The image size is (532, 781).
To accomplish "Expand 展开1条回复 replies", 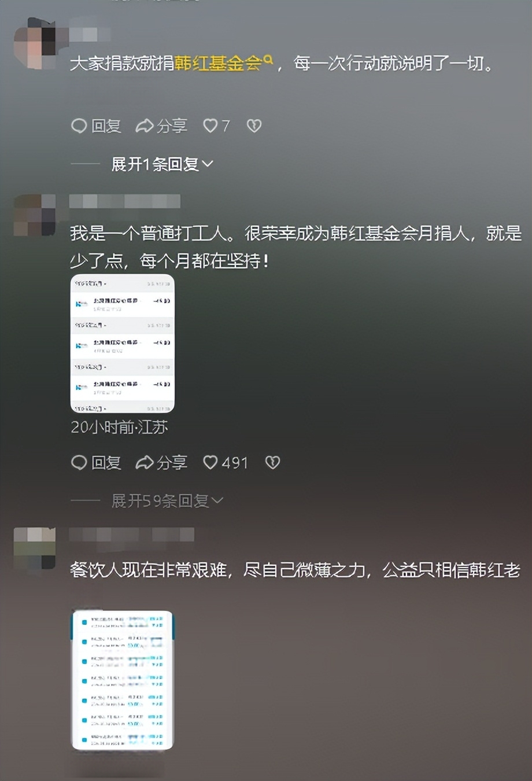I will pyautogui.click(x=162, y=164).
